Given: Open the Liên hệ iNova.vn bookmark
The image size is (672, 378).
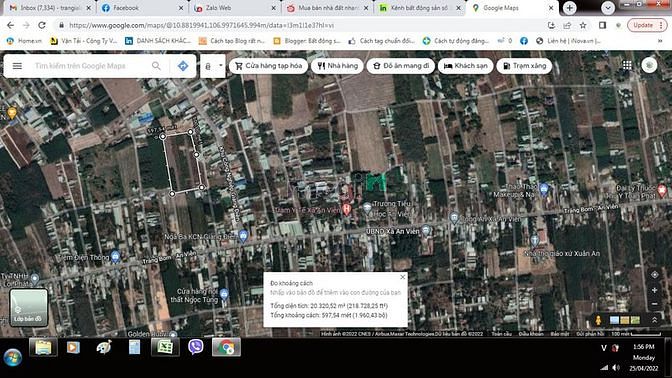Looking at the screenshot, I should click(569, 41).
